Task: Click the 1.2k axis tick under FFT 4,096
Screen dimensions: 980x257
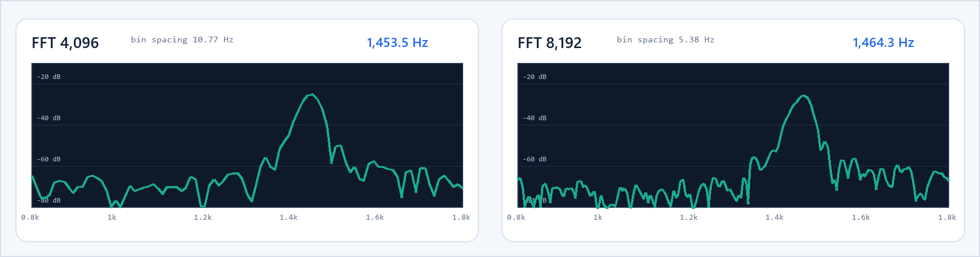Action: pos(203,218)
